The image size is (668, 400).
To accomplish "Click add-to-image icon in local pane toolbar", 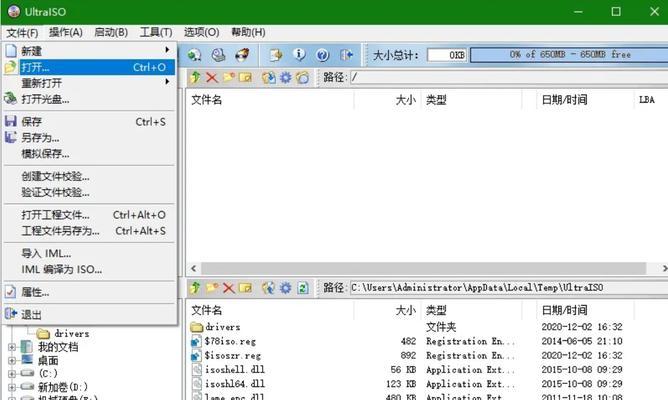I will 269,288.
